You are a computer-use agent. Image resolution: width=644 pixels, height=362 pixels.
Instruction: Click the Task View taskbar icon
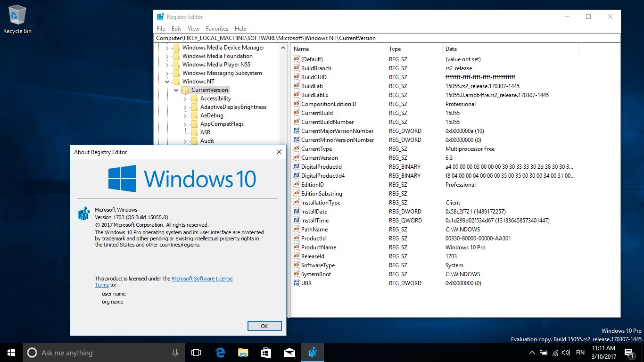tap(196, 353)
